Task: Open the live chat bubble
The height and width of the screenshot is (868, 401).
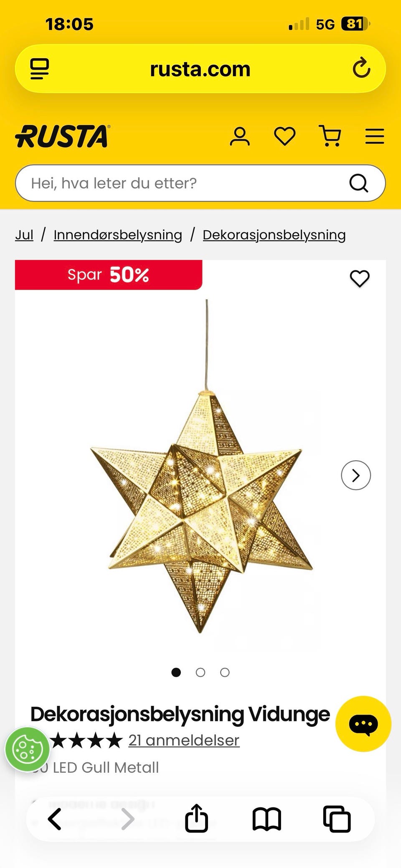Action: coord(363,724)
